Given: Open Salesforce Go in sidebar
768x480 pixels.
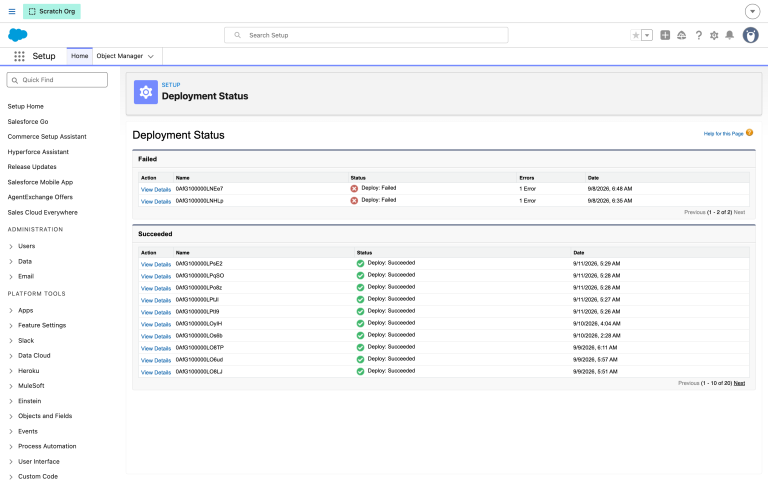Looking at the screenshot, I should click(x=28, y=121).
